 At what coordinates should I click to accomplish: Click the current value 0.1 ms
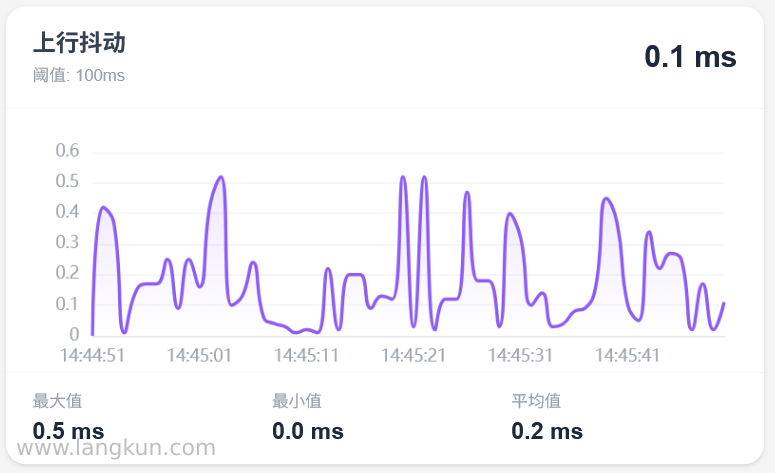point(690,56)
